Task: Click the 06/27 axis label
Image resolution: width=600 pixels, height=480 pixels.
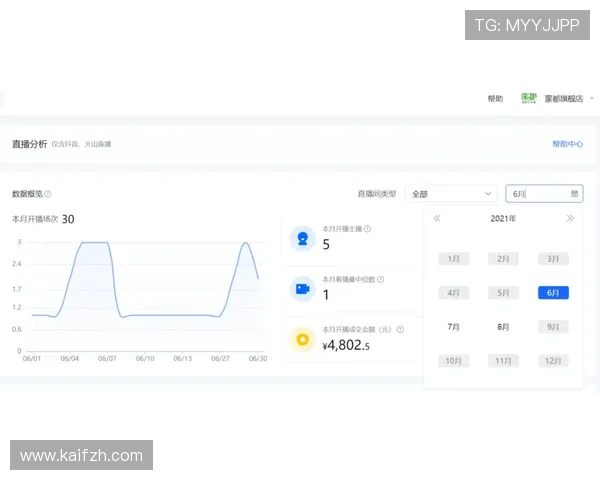Action: click(x=220, y=358)
